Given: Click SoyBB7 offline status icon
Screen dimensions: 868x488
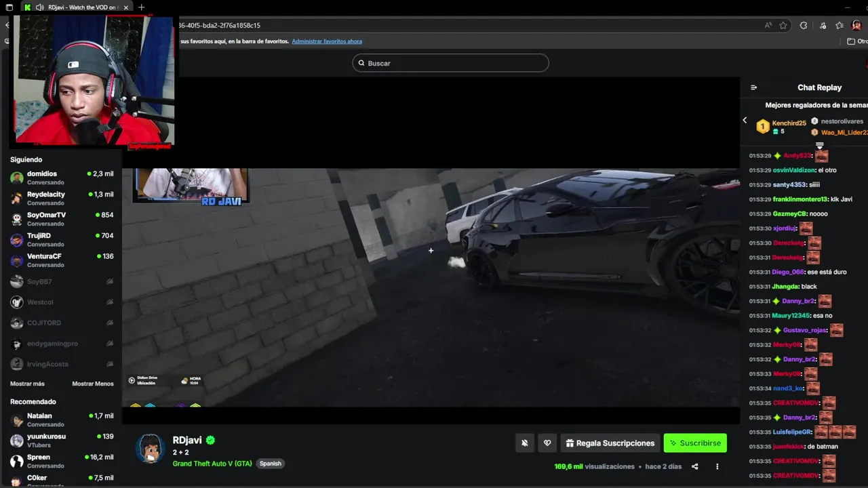Looking at the screenshot, I should tap(110, 281).
